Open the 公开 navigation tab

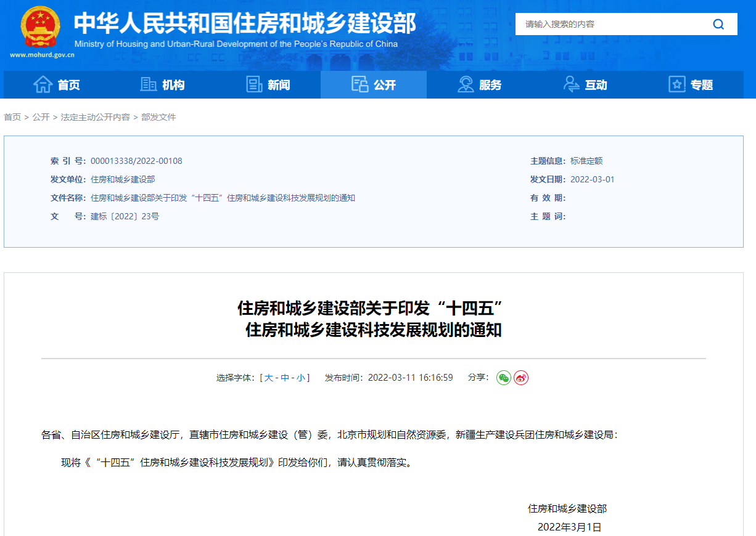[374, 85]
